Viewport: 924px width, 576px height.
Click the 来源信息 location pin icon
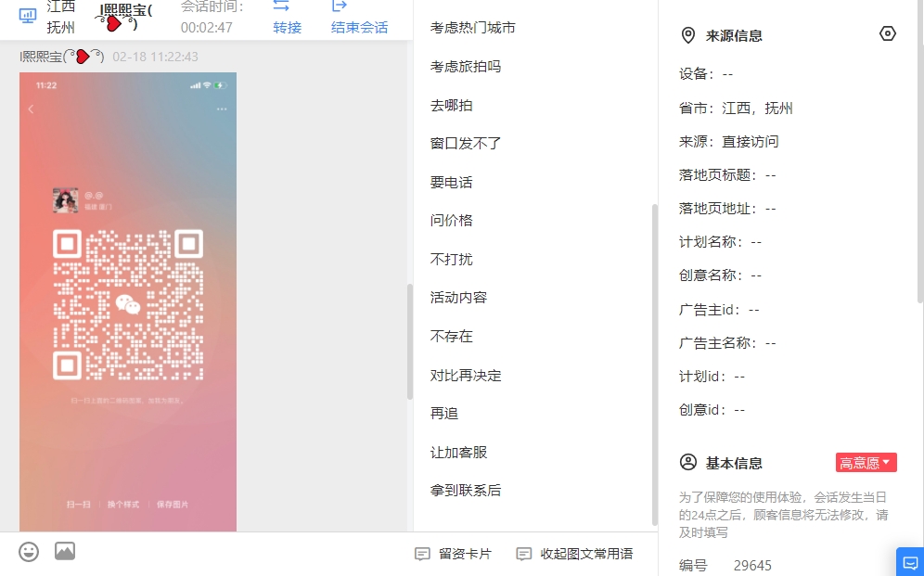[687, 35]
